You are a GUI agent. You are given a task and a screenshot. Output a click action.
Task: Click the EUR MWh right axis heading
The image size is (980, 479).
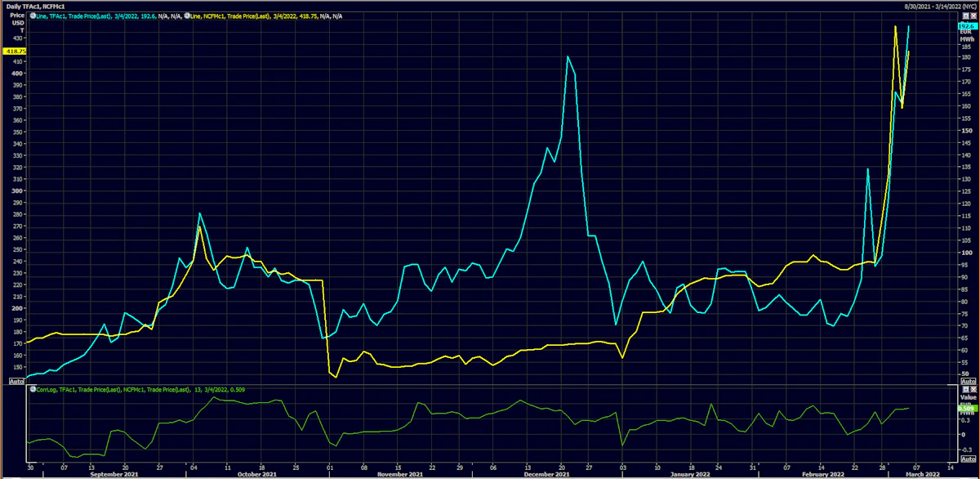(x=968, y=35)
